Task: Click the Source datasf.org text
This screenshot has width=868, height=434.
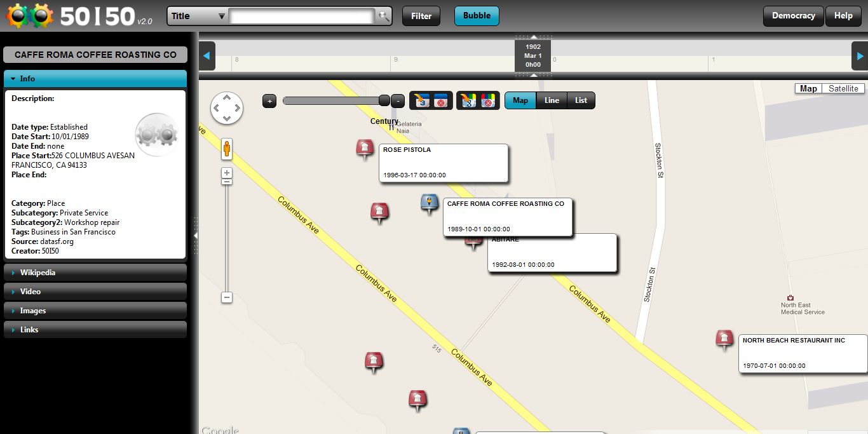Action: [43, 241]
